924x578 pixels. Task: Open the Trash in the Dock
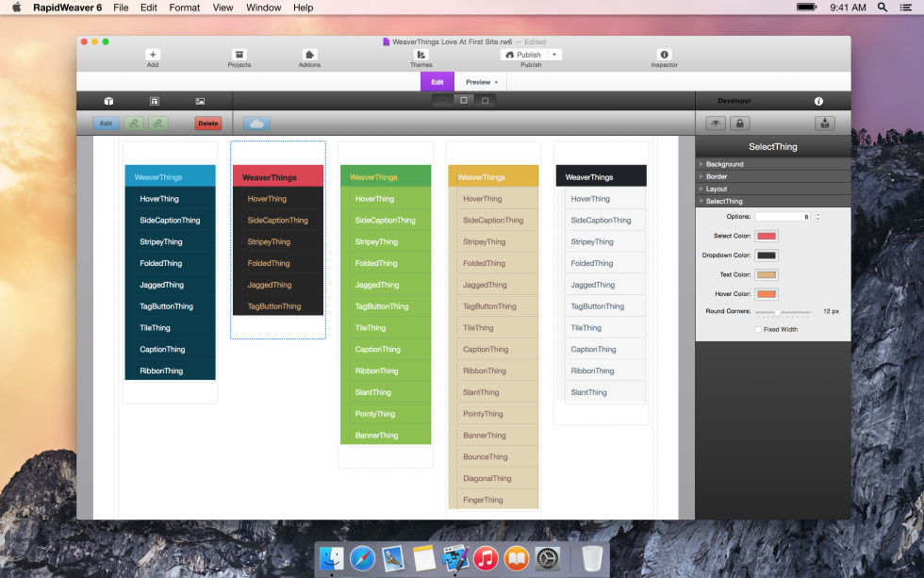(592, 558)
